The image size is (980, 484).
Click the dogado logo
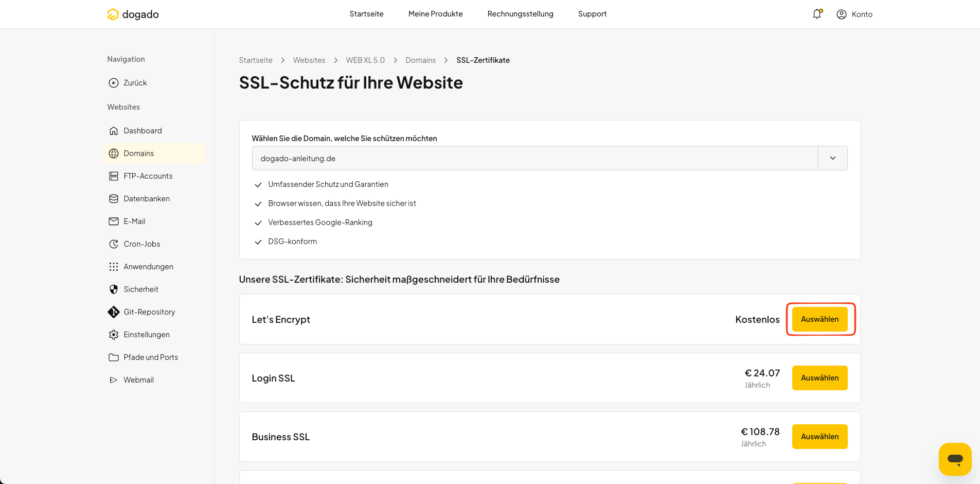[x=133, y=14]
